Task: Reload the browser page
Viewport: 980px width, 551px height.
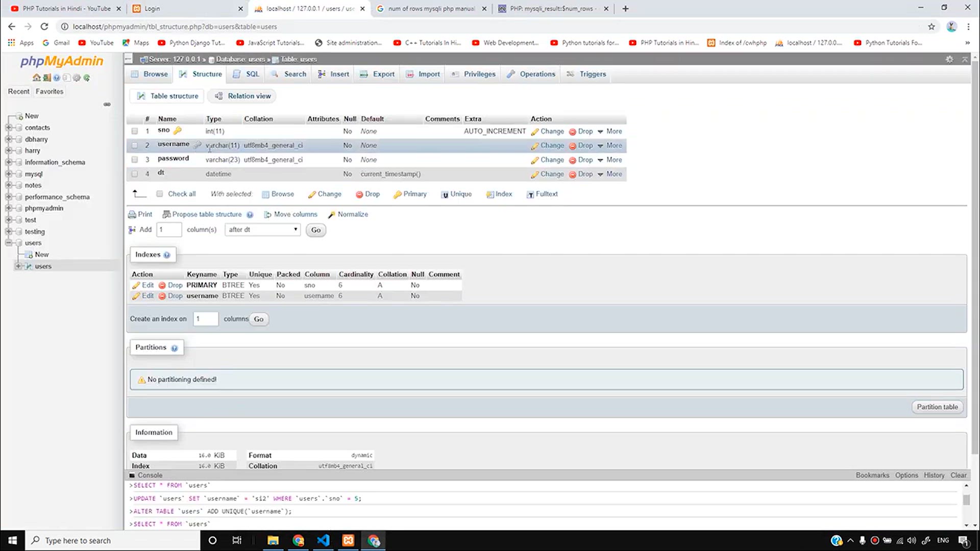Action: click(x=44, y=27)
